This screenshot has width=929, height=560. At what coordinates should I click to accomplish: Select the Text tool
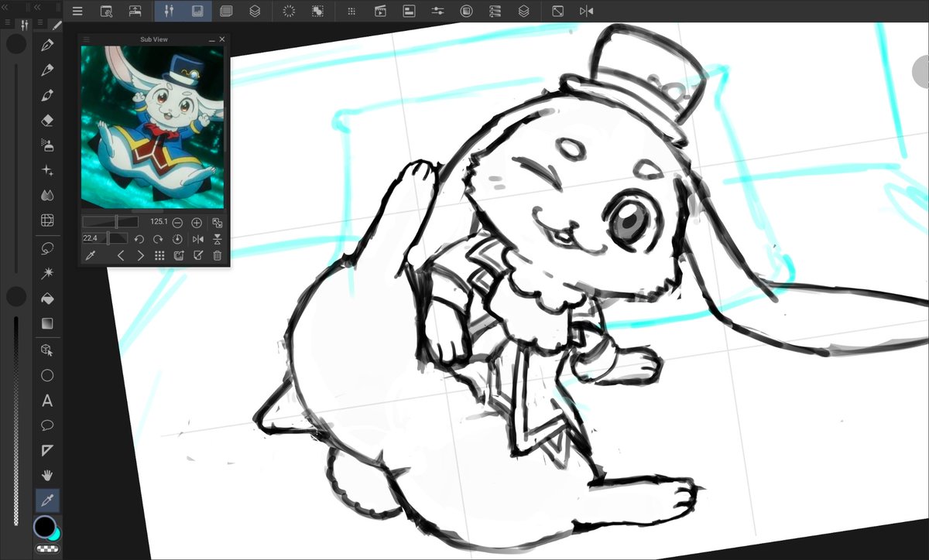point(47,401)
